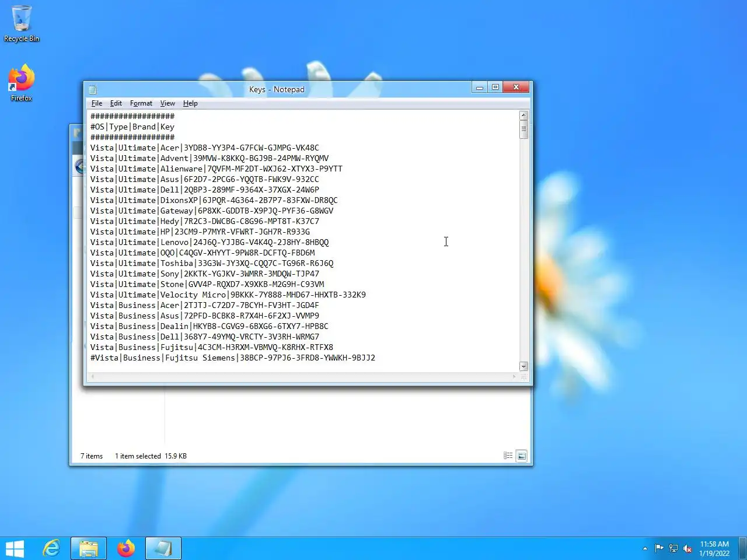Place cursor in the Vista Ultimate Acer line

point(205,148)
